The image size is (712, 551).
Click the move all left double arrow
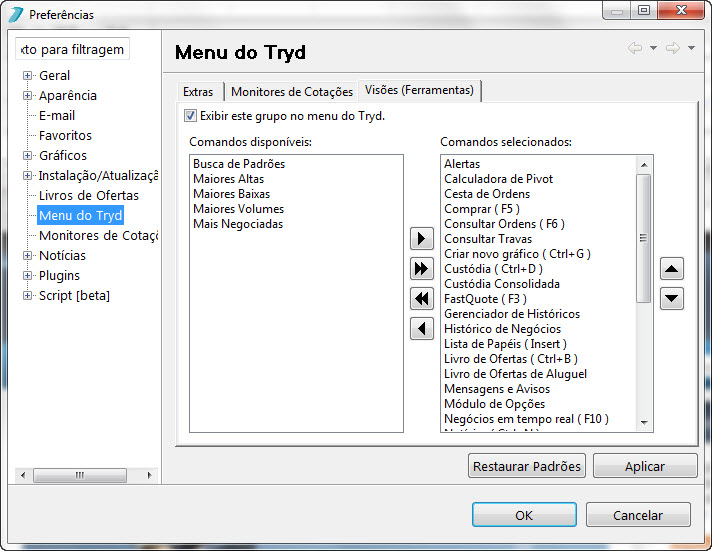(x=421, y=298)
